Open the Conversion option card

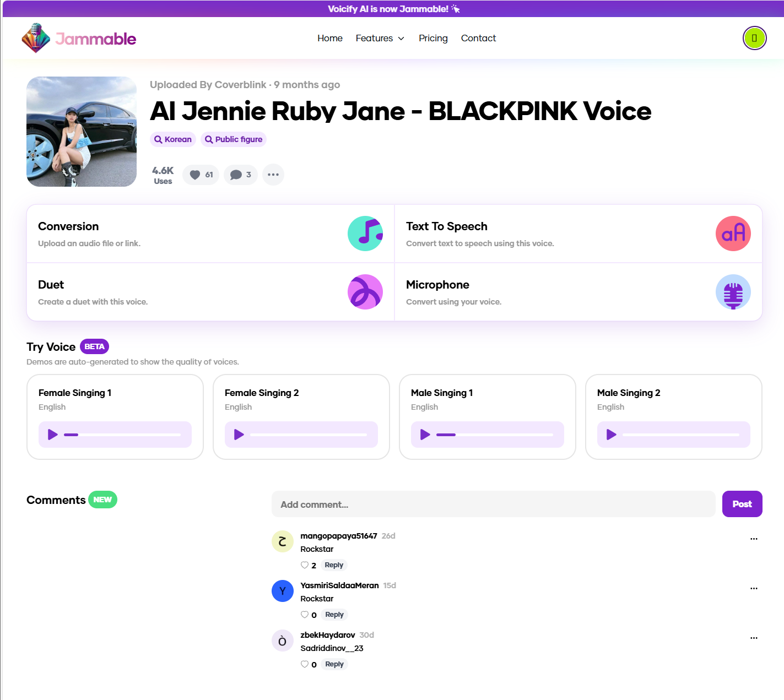point(210,234)
